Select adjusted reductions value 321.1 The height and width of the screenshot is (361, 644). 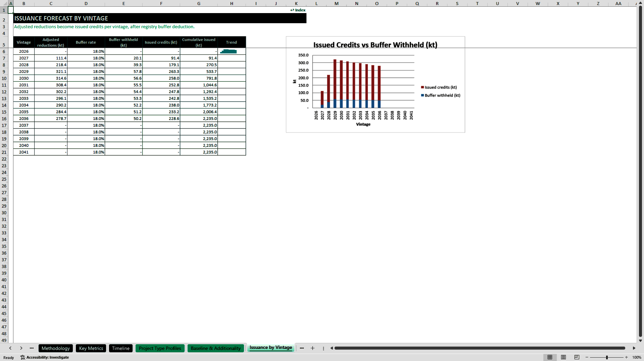51,71
